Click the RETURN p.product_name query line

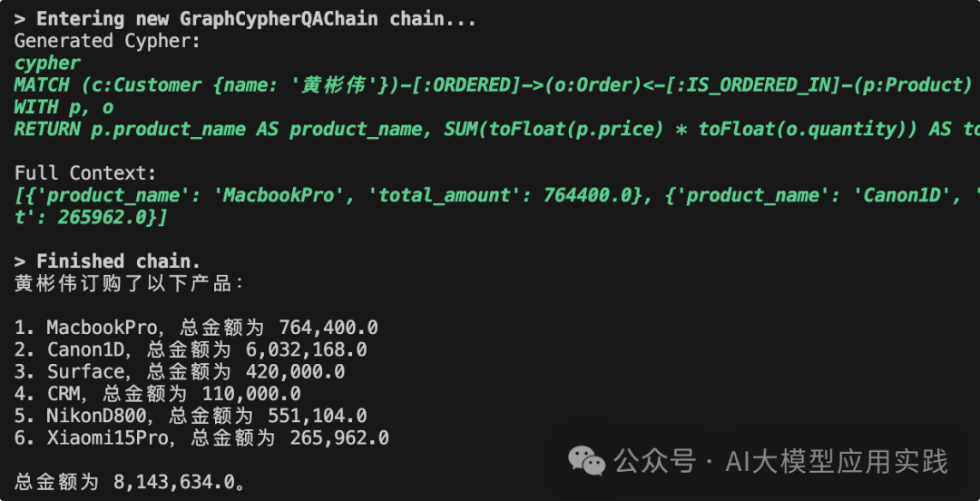[490, 129]
